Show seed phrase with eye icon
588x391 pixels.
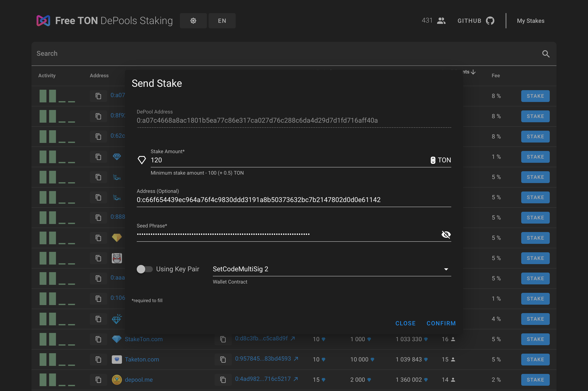point(446,234)
